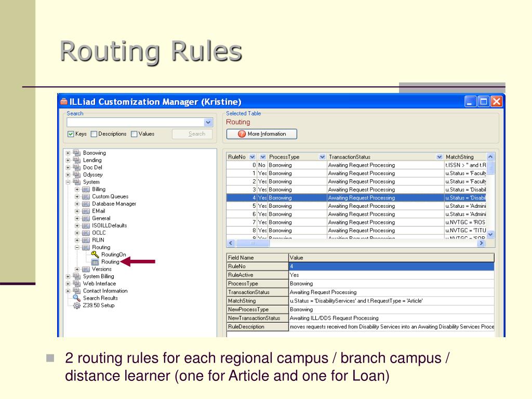Viewport: 532px width, 399px height.
Task: Click the Search button
Action: pyautogui.click(x=192, y=134)
